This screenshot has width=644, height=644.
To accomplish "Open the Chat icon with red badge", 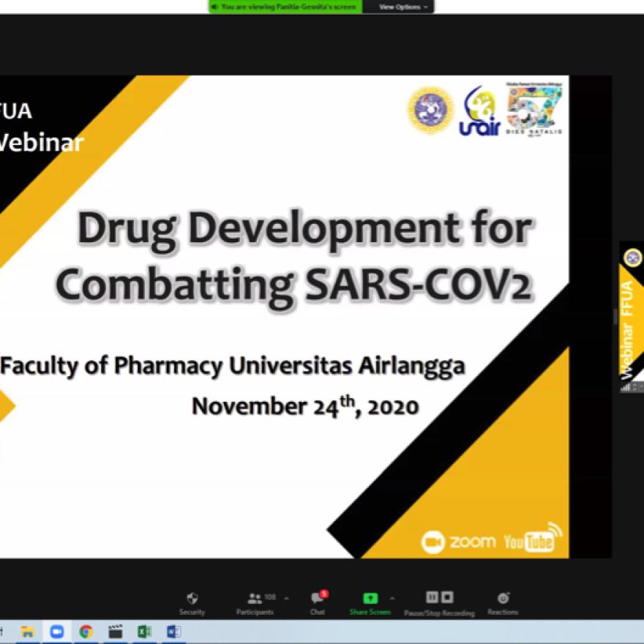I will pos(319,597).
